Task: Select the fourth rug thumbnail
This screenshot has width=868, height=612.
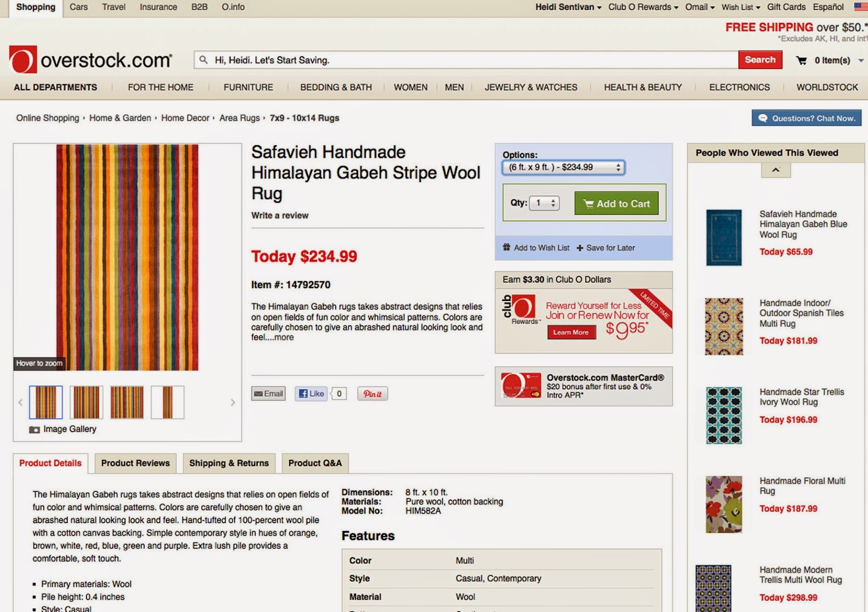Action: click(168, 402)
